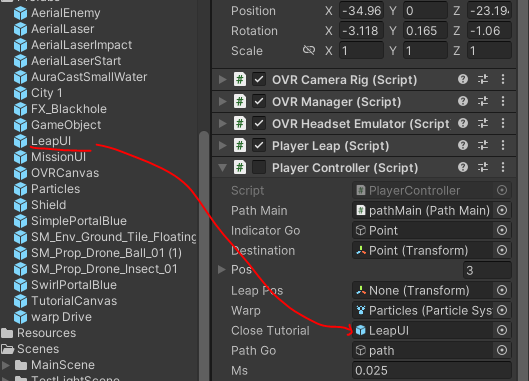The height and width of the screenshot is (381, 529).
Task: Click the Scale Z input field
Action: pos(489,51)
